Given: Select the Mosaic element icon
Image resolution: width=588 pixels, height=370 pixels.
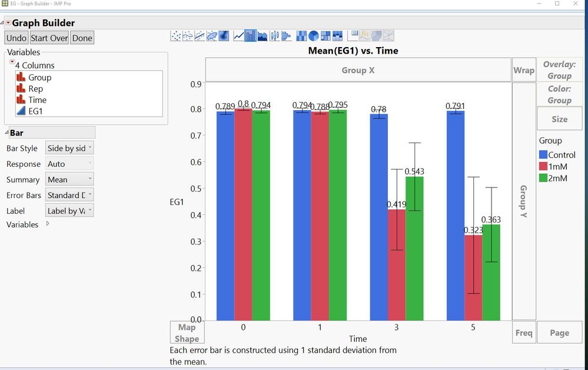Looking at the screenshot, I should (x=337, y=36).
